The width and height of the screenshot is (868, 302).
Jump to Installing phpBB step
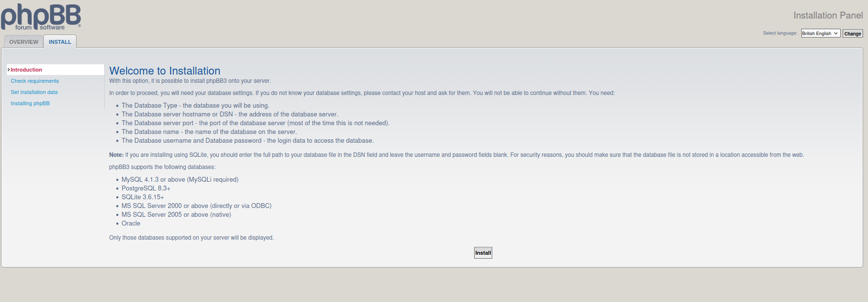30,103
